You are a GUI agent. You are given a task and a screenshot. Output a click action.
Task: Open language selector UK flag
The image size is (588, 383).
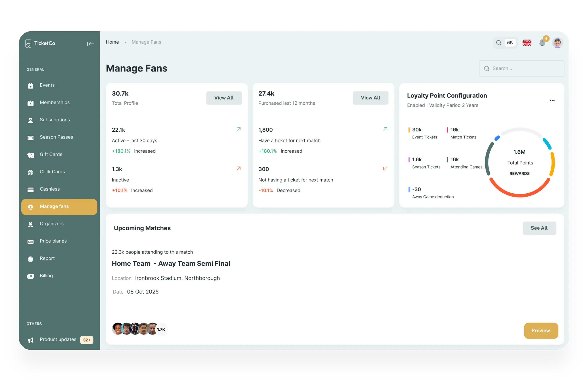(527, 43)
